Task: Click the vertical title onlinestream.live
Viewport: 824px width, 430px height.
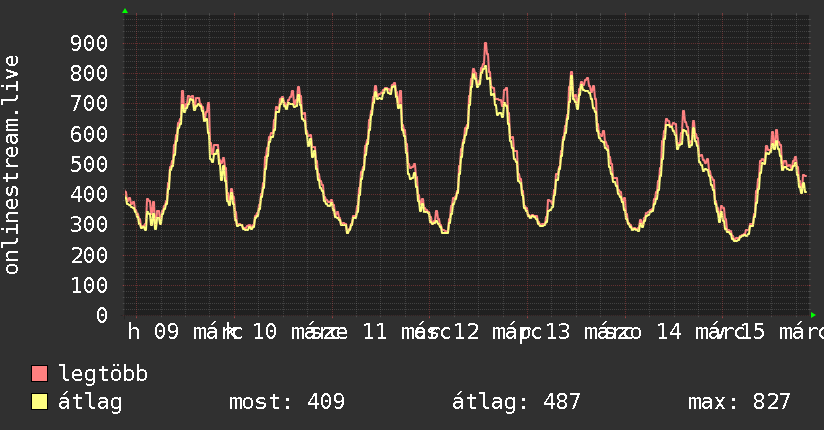Action: point(11,165)
